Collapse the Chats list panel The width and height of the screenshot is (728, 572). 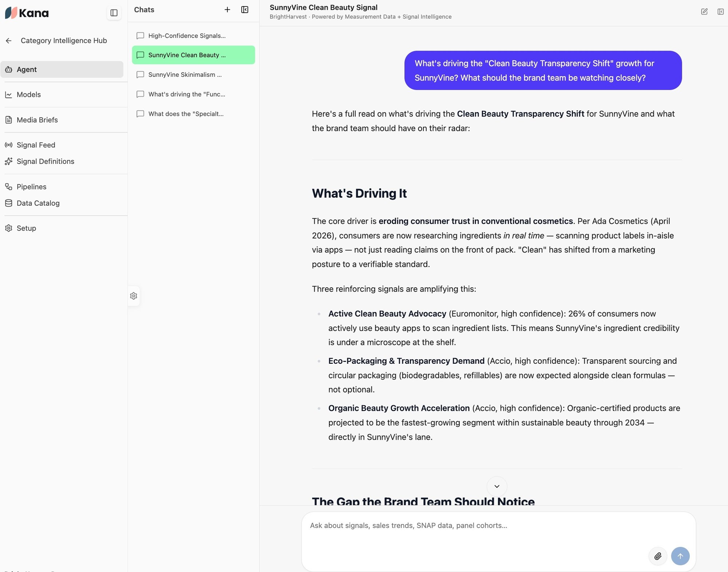(245, 10)
